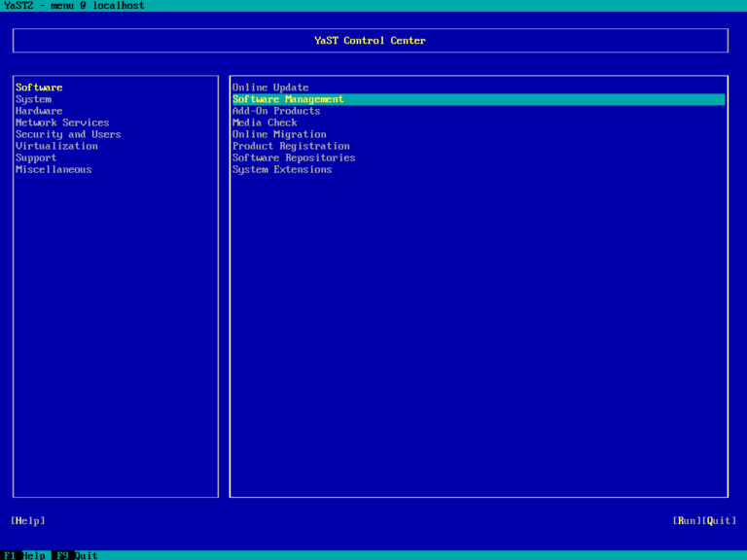Select the System category
747x560 pixels.
[x=33, y=99]
